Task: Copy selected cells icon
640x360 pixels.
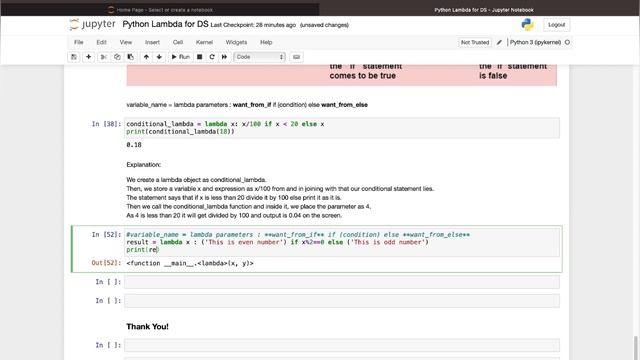Action: pyautogui.click(x=117, y=57)
